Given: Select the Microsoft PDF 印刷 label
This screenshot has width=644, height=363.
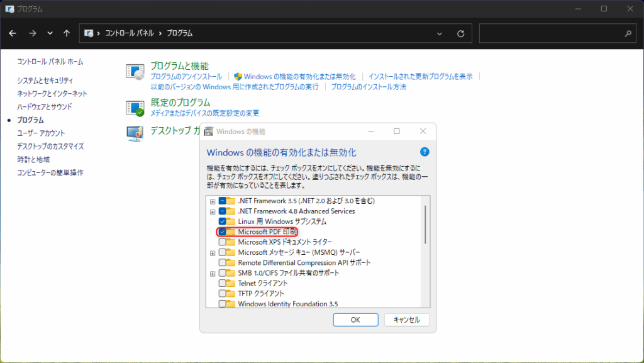Looking at the screenshot, I should pyautogui.click(x=267, y=232).
